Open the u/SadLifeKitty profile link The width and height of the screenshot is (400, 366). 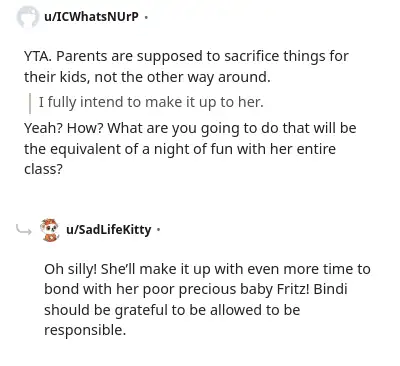click(109, 230)
